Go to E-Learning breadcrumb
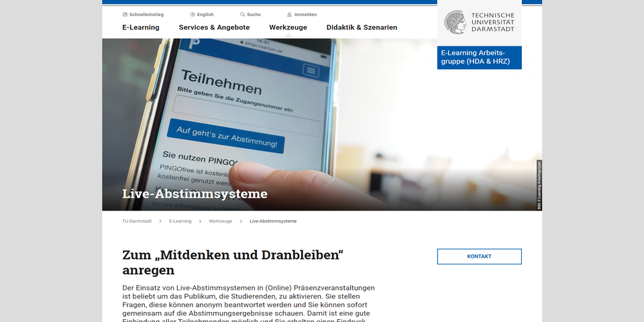The width and height of the screenshot is (644, 322). pos(180,221)
